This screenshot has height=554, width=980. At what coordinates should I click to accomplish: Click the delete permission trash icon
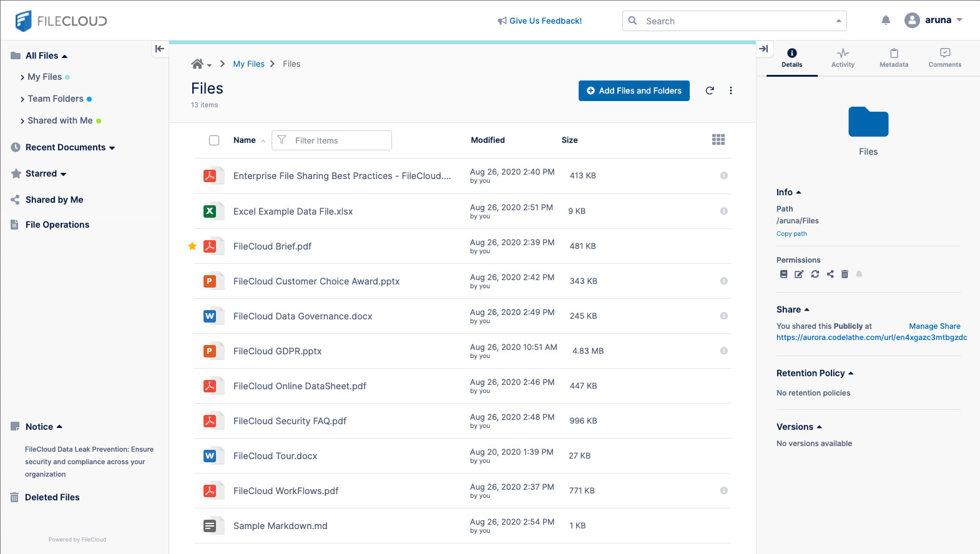point(845,274)
